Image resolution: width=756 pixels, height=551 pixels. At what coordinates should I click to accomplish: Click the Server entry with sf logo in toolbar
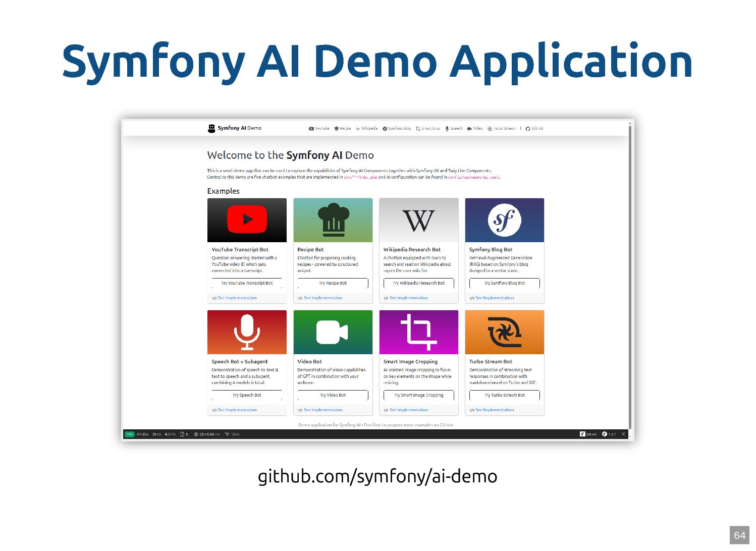(x=588, y=434)
